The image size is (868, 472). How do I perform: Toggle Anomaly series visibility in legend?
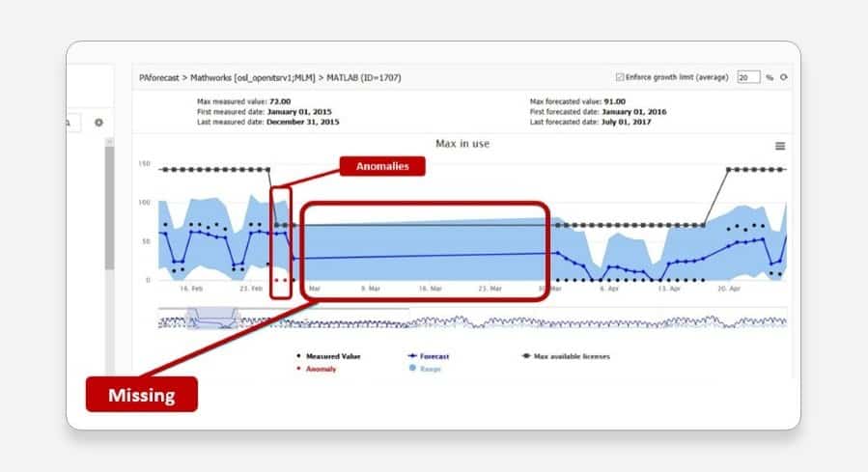(x=322, y=369)
